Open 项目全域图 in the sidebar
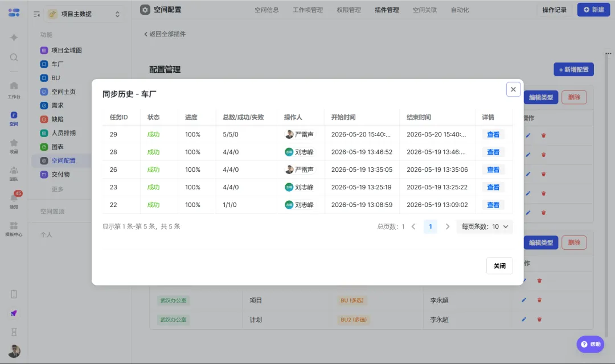Image resolution: width=615 pixels, height=364 pixels. [x=61, y=50]
